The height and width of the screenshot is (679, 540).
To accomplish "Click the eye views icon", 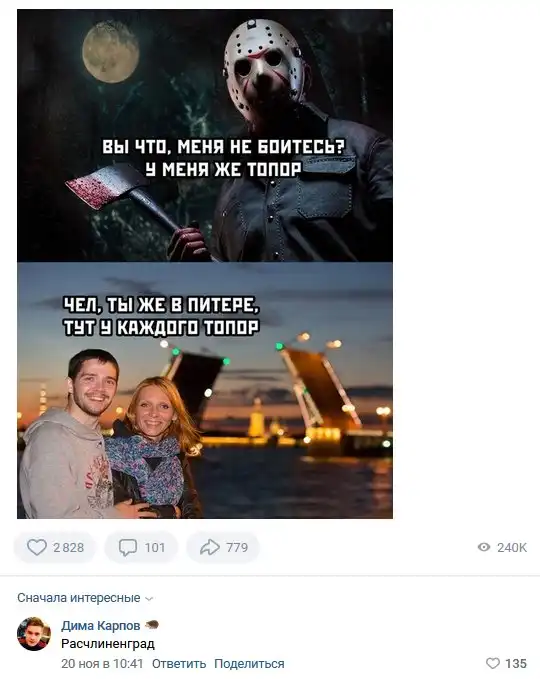I will (x=484, y=547).
